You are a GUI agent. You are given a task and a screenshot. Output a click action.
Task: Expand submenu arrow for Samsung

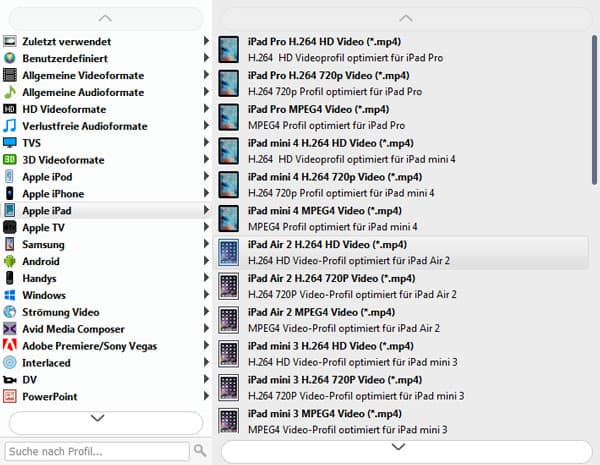click(206, 243)
